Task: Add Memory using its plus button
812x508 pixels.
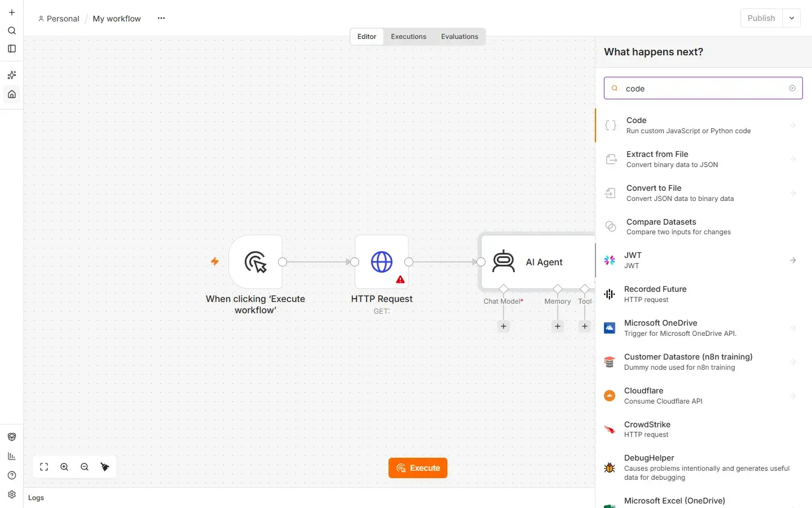Action: click(558, 326)
